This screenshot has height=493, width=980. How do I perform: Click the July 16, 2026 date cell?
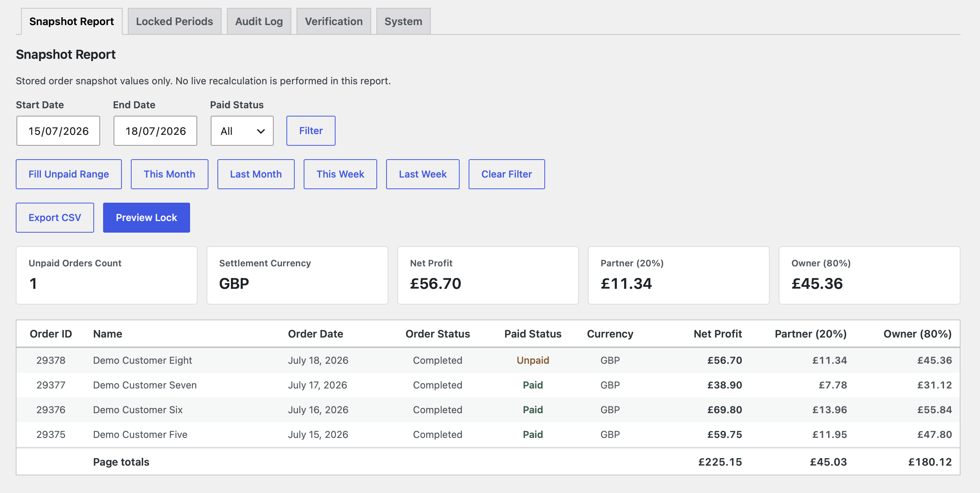[318, 409]
